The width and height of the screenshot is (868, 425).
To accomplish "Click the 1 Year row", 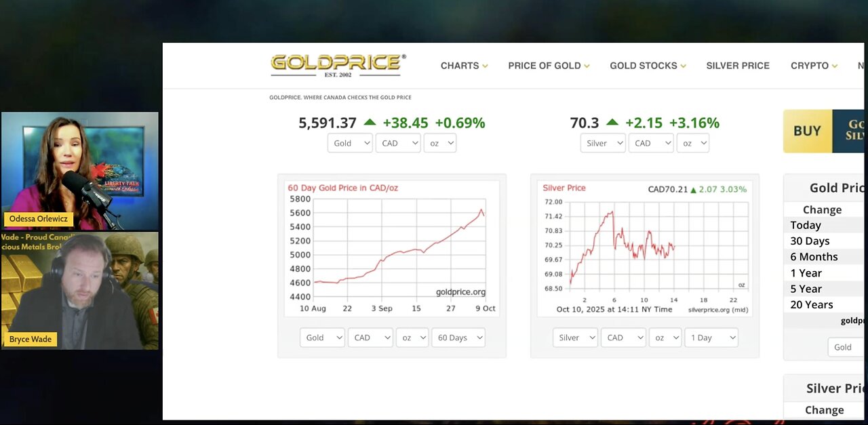I will 824,272.
